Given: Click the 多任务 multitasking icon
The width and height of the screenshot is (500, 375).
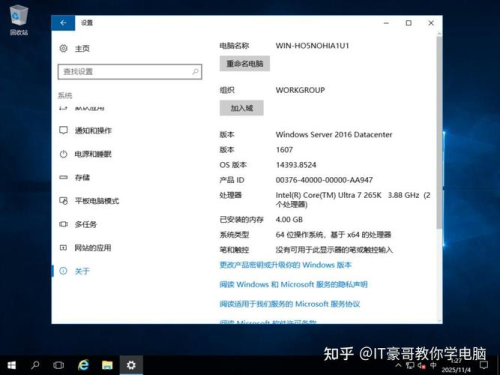Looking at the screenshot, I should tap(63, 224).
